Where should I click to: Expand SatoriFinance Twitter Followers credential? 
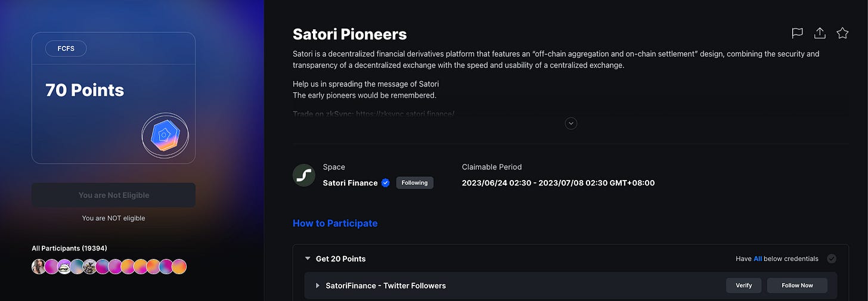click(318, 286)
